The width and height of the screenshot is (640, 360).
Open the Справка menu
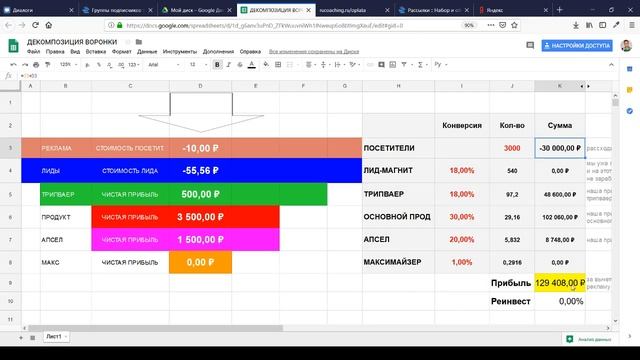pyautogui.click(x=250, y=51)
